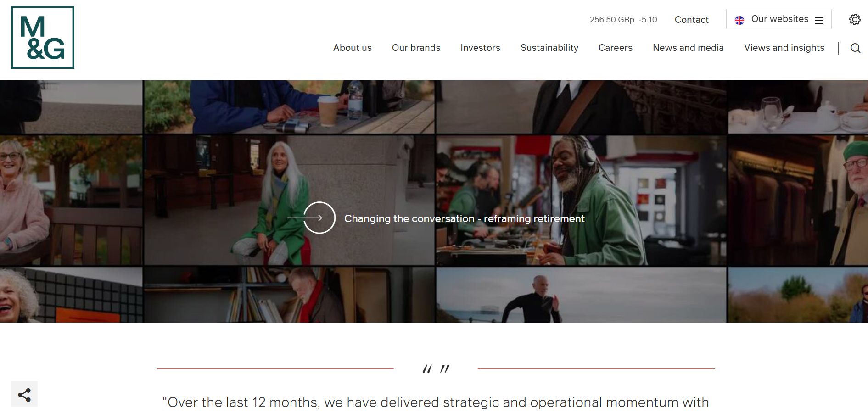This screenshot has width=868, height=413.
Task: Open the About us menu
Action: point(353,48)
